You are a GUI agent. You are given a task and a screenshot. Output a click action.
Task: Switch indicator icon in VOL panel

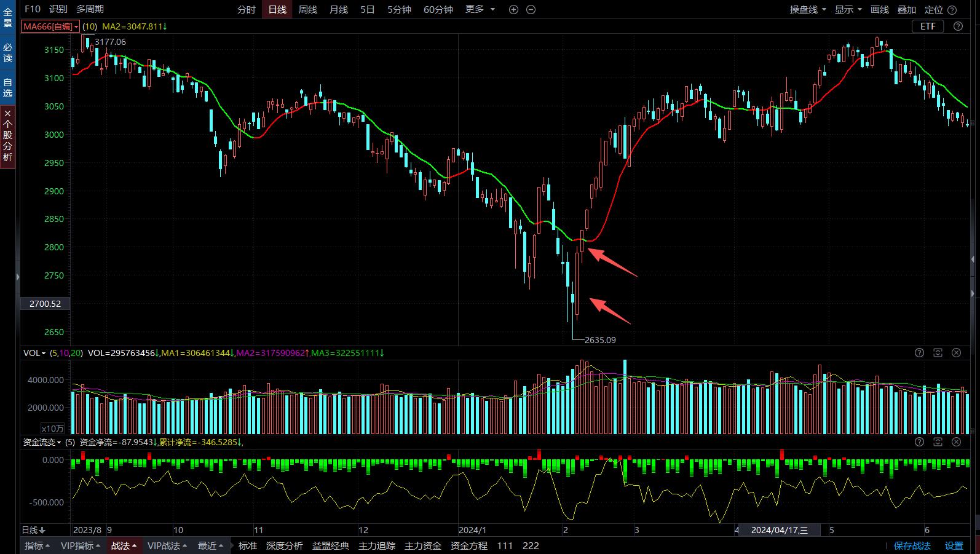938,352
